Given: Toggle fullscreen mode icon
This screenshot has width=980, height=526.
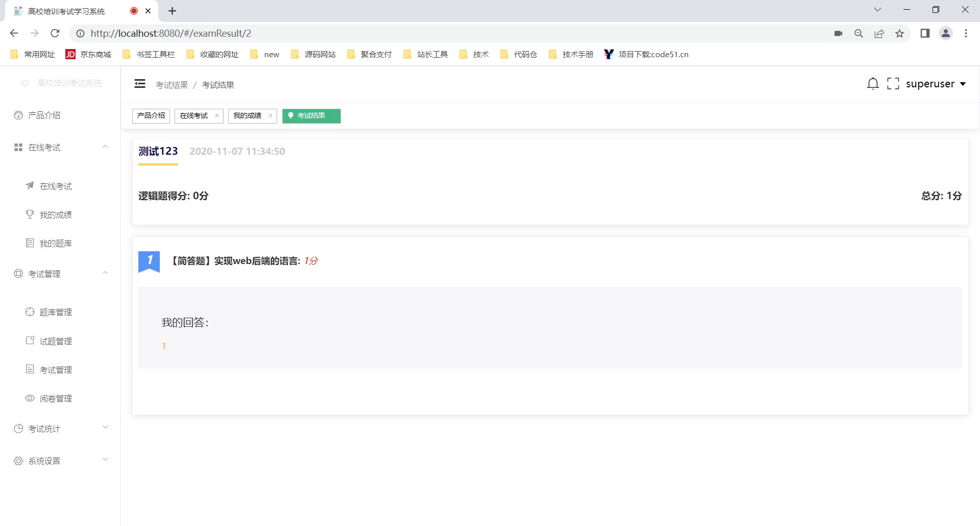Looking at the screenshot, I should (x=893, y=84).
